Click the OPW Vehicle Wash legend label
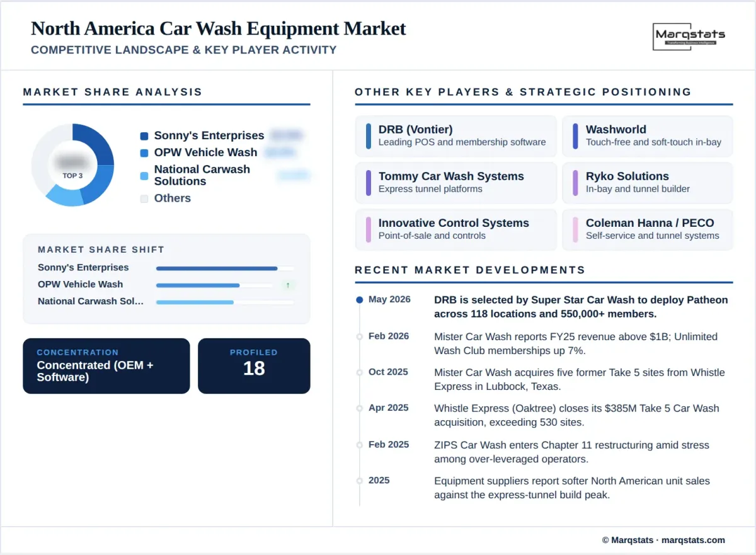 tap(205, 152)
